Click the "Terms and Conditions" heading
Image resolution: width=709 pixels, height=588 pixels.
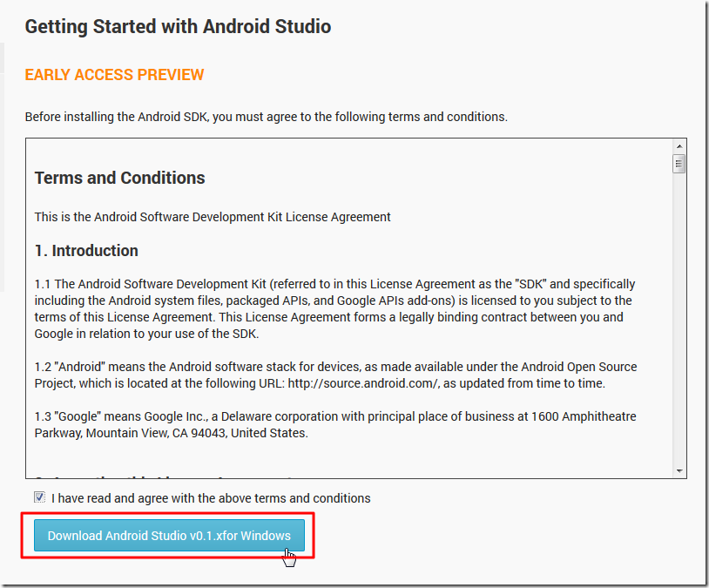(120, 178)
